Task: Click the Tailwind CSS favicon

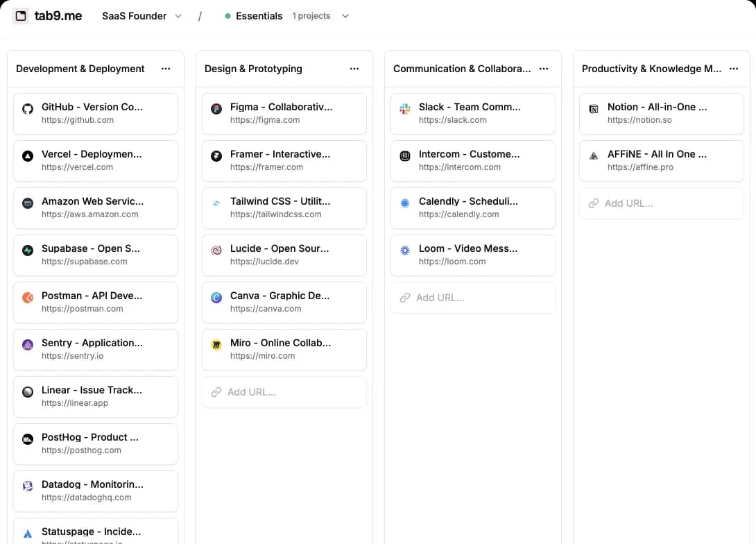Action: click(216, 203)
